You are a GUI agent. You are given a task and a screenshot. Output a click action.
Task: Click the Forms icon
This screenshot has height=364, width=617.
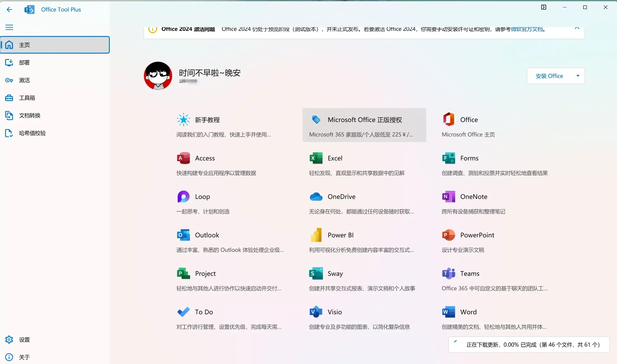pyautogui.click(x=449, y=158)
